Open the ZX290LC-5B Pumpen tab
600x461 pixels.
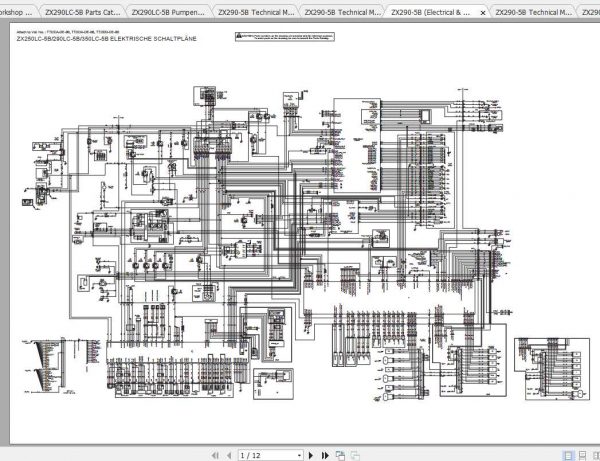(x=168, y=12)
